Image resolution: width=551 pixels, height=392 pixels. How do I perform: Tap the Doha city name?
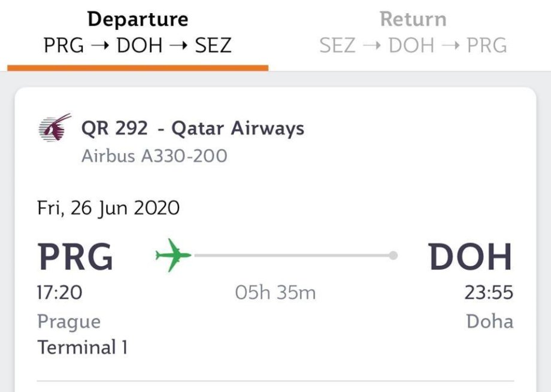click(x=490, y=321)
